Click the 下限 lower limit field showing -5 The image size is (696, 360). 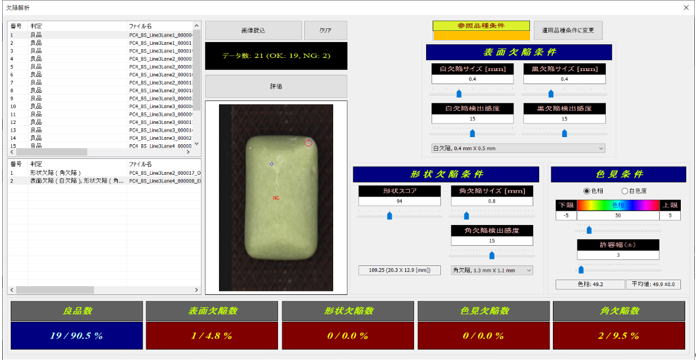click(566, 216)
